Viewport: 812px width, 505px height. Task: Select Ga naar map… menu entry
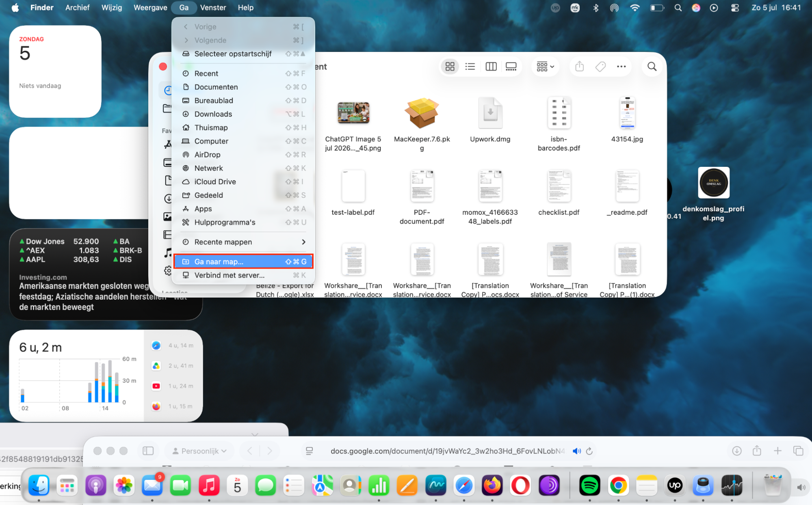pyautogui.click(x=244, y=262)
